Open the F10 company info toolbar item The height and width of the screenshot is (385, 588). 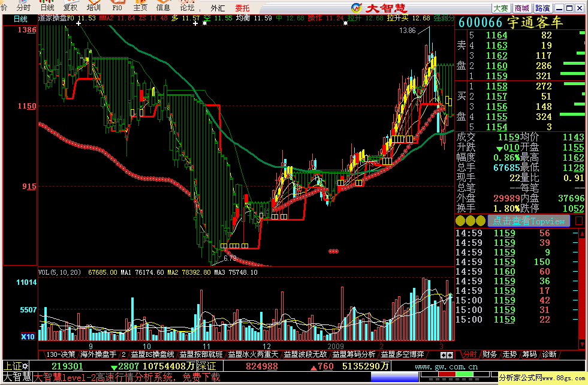tap(117, 7)
